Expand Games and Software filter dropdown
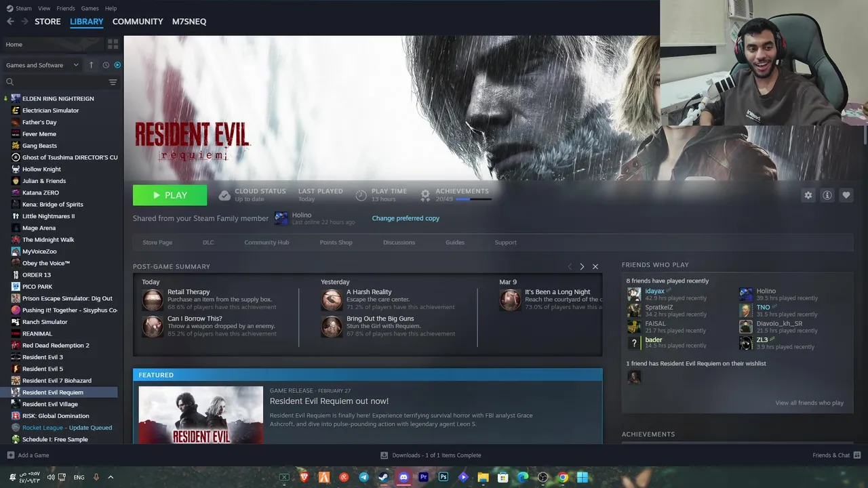 pos(42,65)
